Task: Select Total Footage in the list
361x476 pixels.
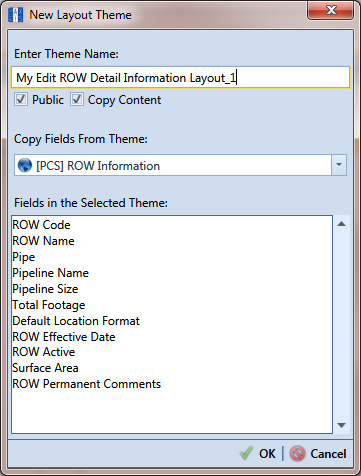Action: point(49,305)
